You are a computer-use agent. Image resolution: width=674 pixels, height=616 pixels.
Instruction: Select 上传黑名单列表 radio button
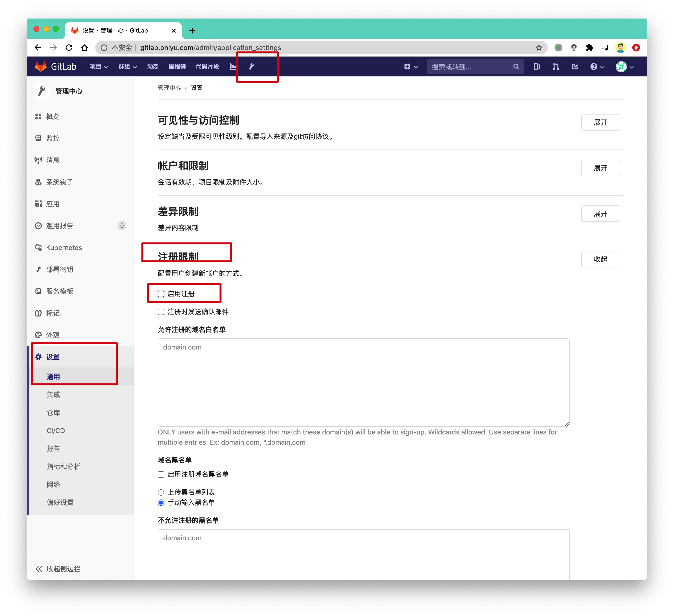pos(161,492)
